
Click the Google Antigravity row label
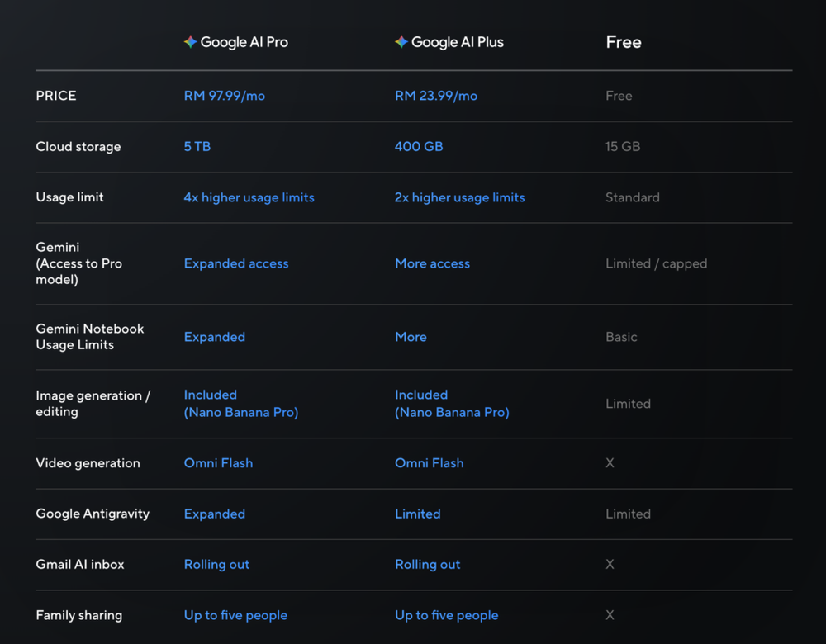tap(93, 514)
